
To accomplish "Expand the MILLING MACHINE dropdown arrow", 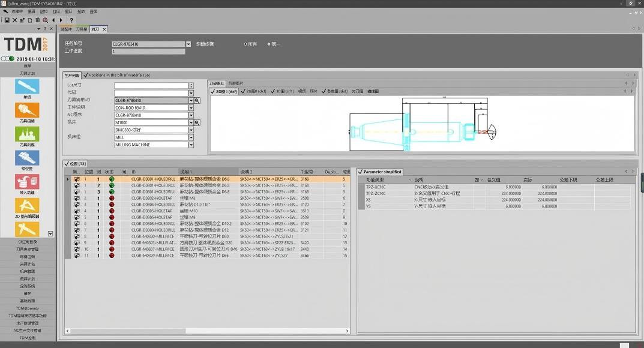I will pyautogui.click(x=191, y=145).
